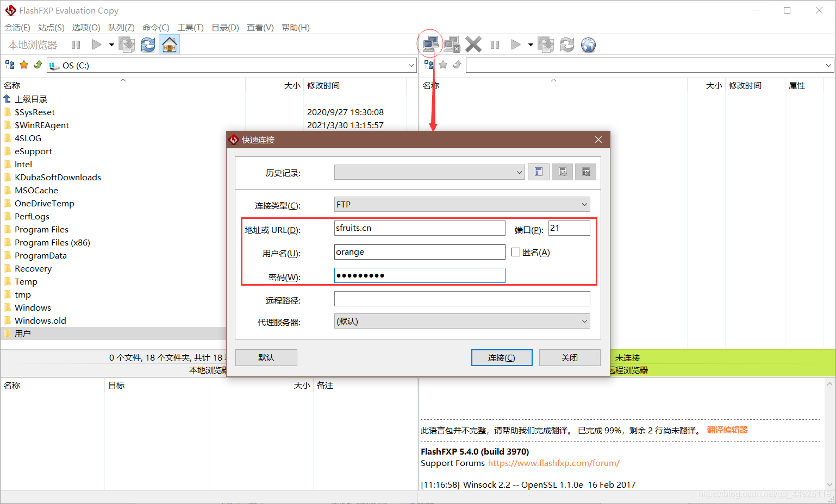Viewport: 836px width, 504px height.
Task: Sort remote list by 属性 column
Action: click(x=797, y=85)
